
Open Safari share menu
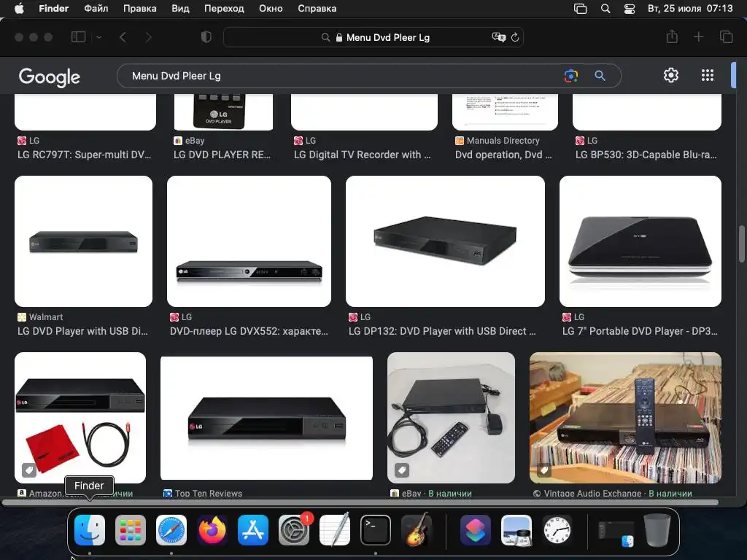click(x=672, y=36)
